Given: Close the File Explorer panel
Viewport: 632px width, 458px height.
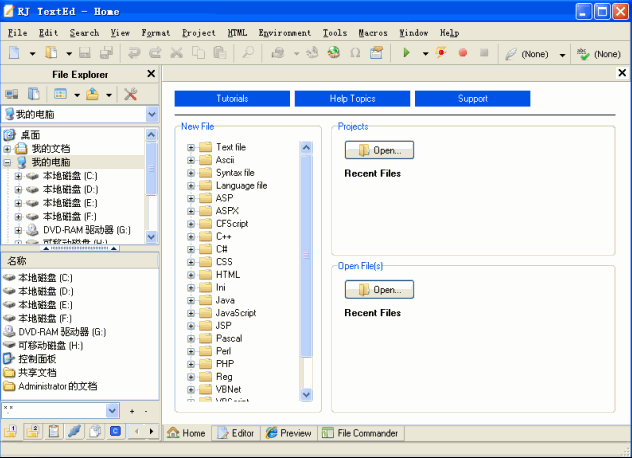Looking at the screenshot, I should (x=151, y=74).
